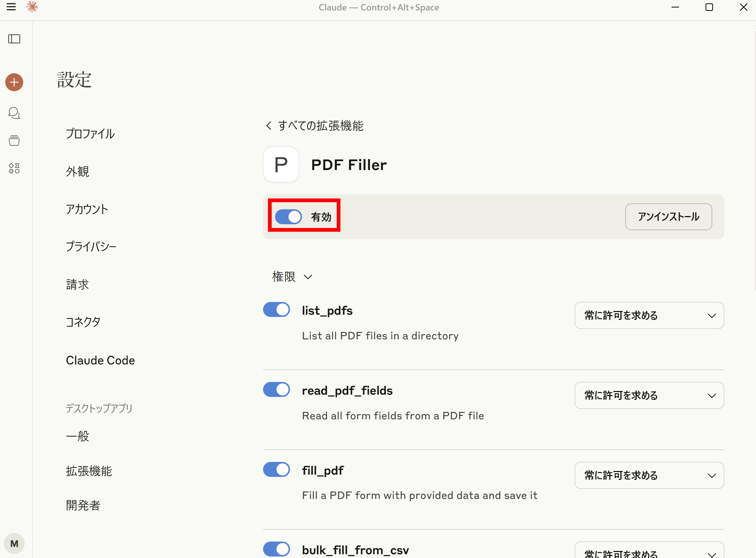
Task: Open bulk_fill_from_csv permission dropdown
Action: pos(649,550)
